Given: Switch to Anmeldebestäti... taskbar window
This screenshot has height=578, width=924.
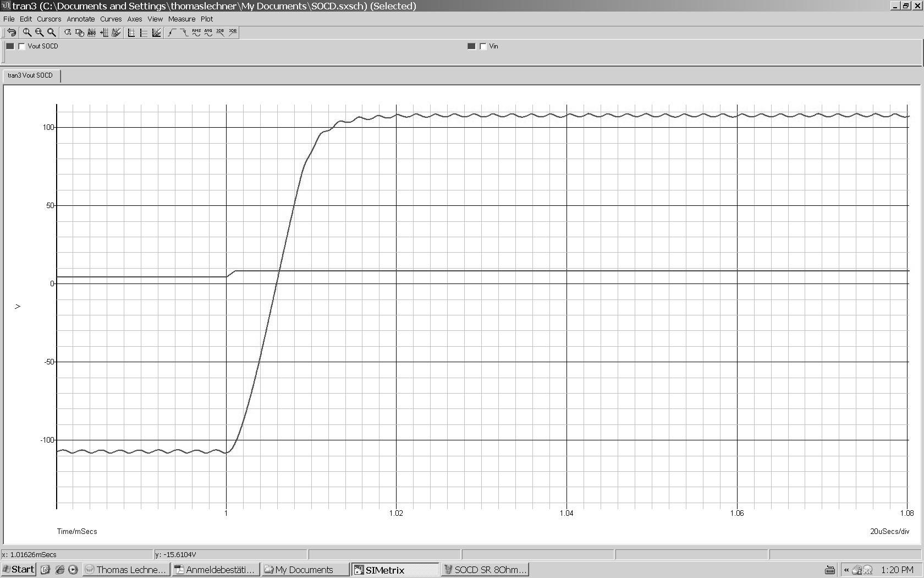Looking at the screenshot, I should 215,570.
